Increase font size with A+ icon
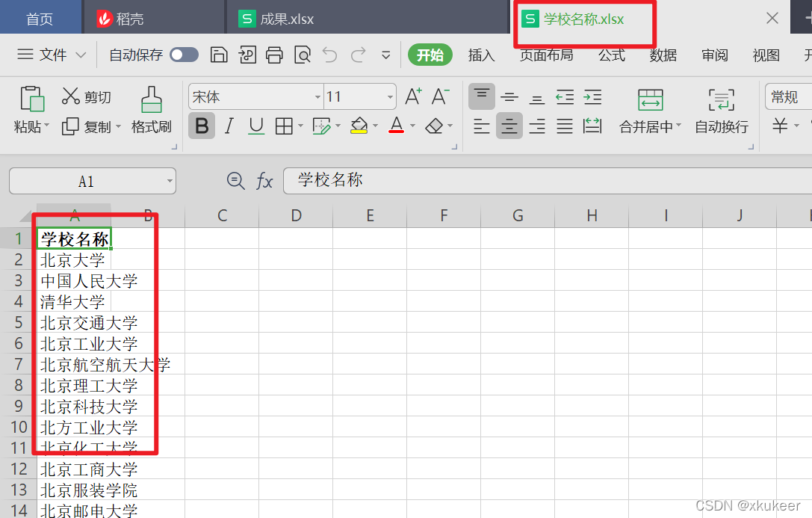This screenshot has height=518, width=812. (x=414, y=96)
